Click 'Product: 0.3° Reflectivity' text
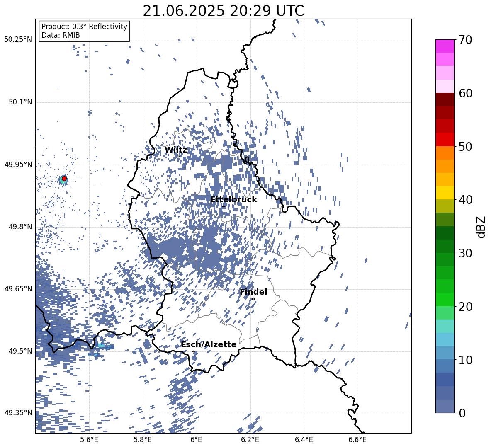 click(84, 27)
